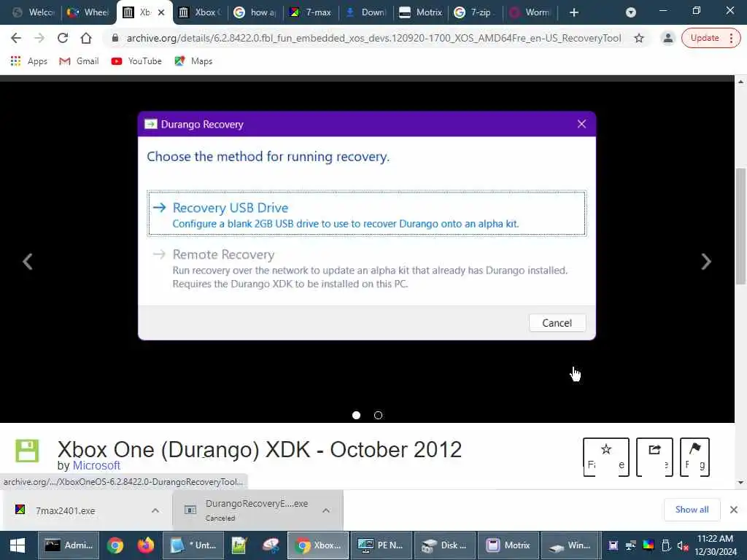Select the first carousel dot indicator

pyautogui.click(x=356, y=415)
